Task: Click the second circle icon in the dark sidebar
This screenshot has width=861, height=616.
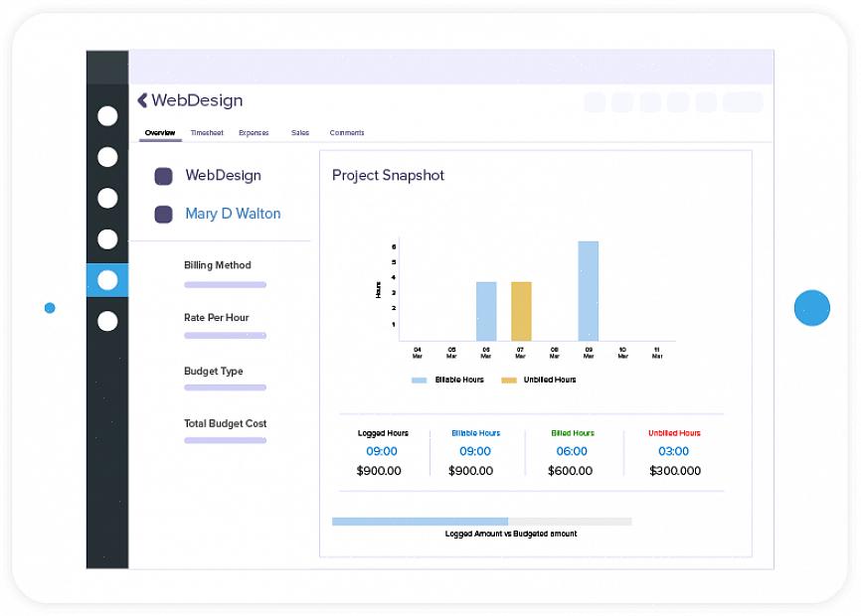Action: (x=107, y=157)
